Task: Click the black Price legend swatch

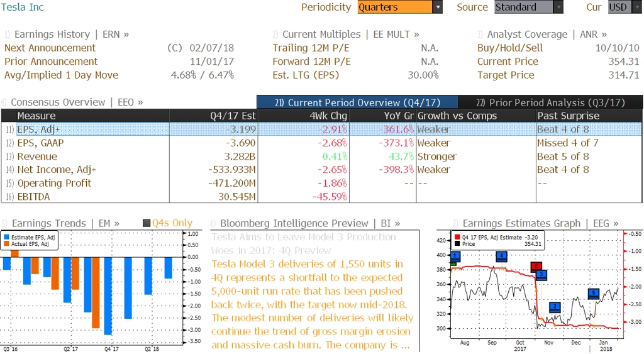Action: point(457,244)
